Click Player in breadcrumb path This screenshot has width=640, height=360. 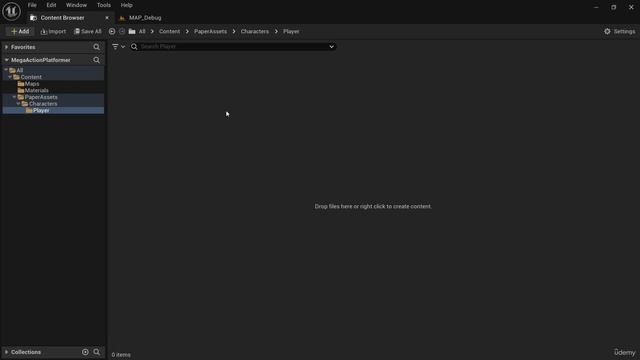(x=291, y=31)
